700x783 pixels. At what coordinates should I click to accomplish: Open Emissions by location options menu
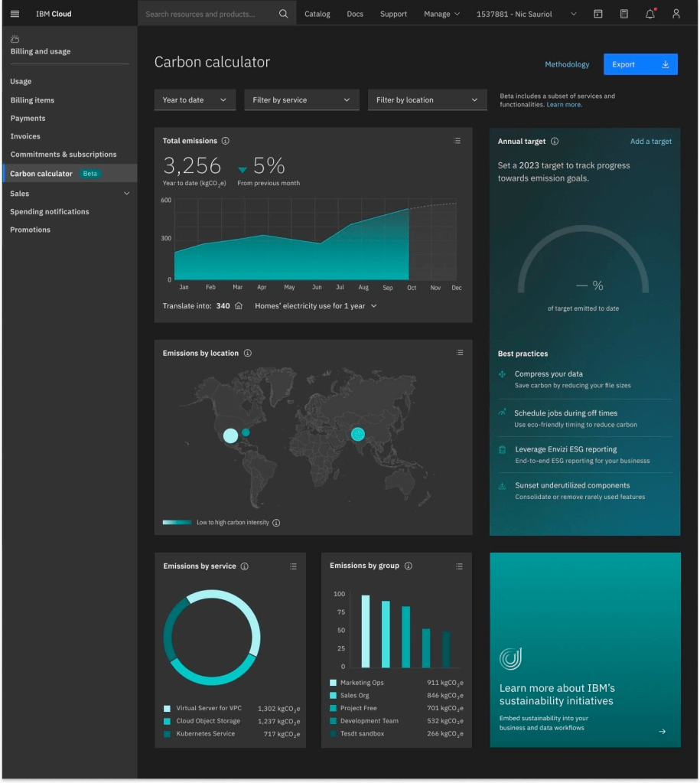click(460, 353)
